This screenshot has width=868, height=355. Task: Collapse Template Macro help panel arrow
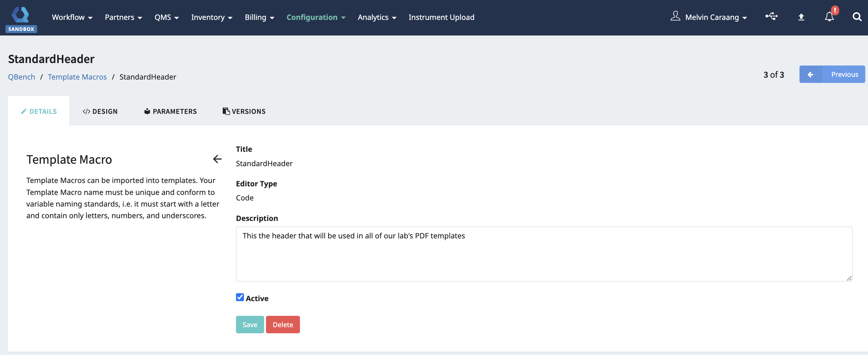[x=217, y=159]
